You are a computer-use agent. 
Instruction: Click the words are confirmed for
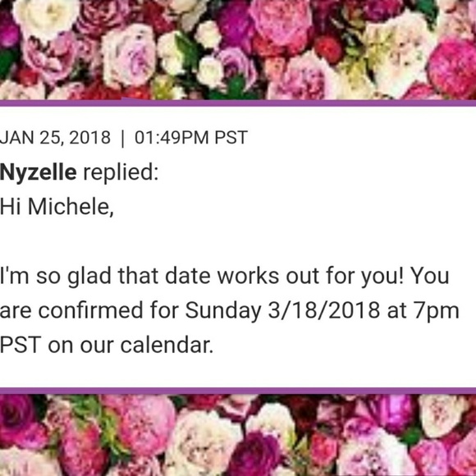tap(89, 310)
